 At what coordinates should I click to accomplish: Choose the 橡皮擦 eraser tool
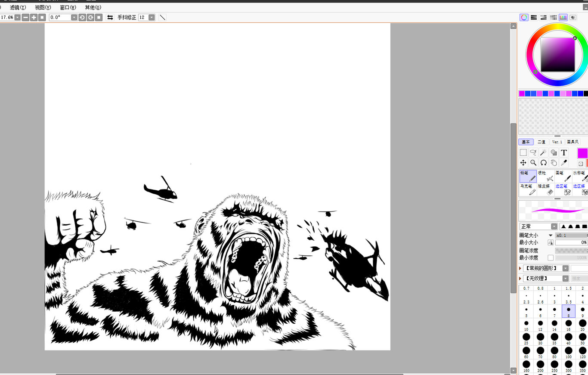pyautogui.click(x=546, y=189)
